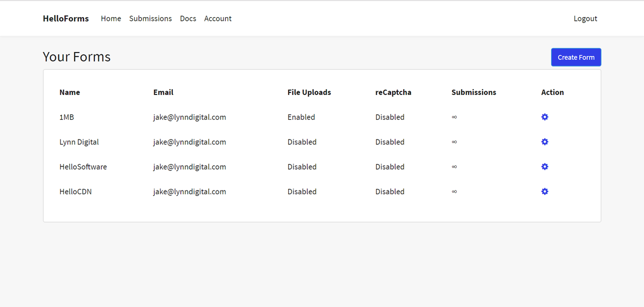Screen dimensions: 644x307
Task: Click the email in the 1MB row
Action: click(189, 117)
